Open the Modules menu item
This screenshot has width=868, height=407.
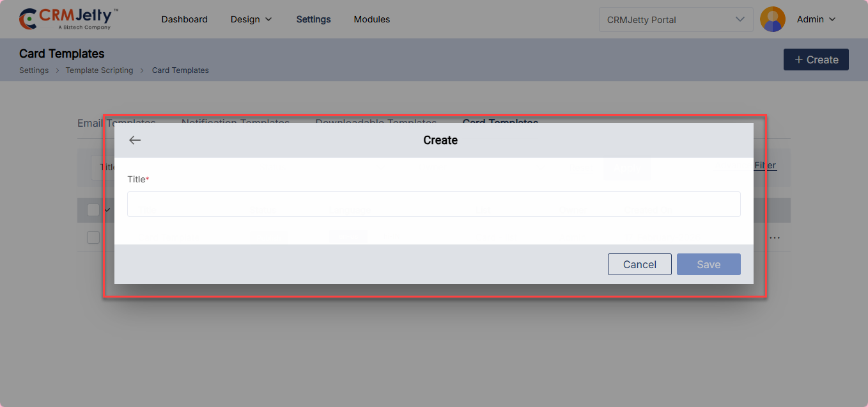point(371,19)
